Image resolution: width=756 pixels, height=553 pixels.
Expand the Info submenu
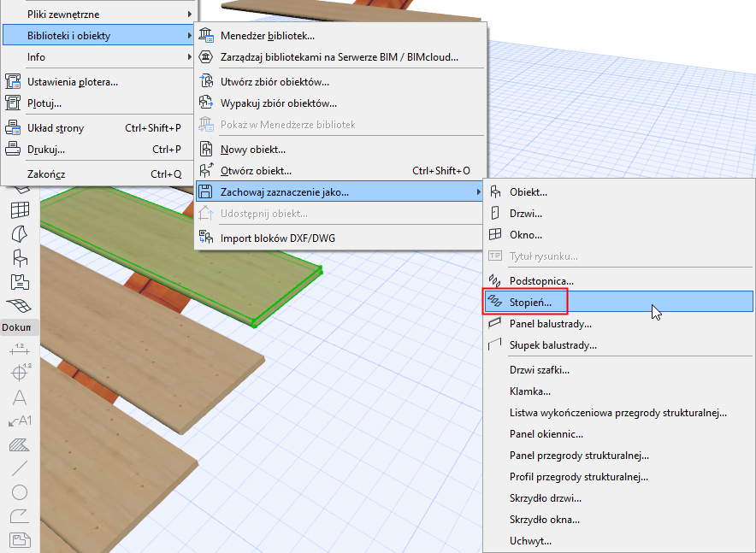pos(97,57)
